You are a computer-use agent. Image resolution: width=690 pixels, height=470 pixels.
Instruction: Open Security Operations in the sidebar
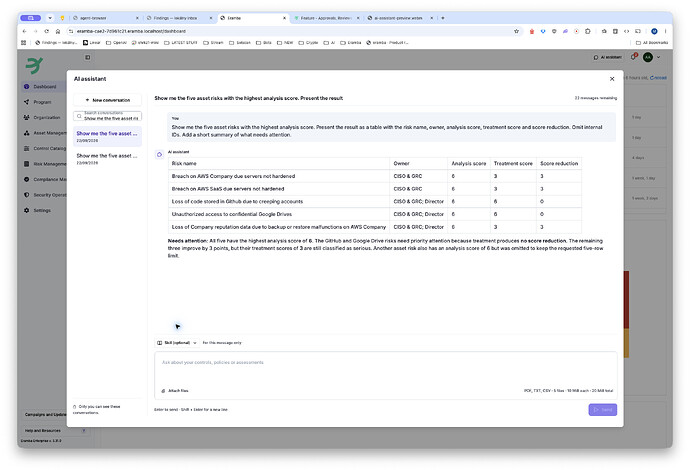[44, 195]
